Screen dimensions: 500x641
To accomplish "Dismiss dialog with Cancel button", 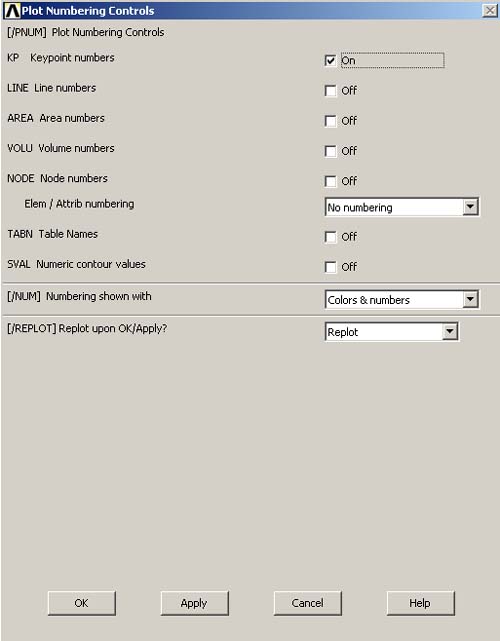I will (x=307, y=603).
